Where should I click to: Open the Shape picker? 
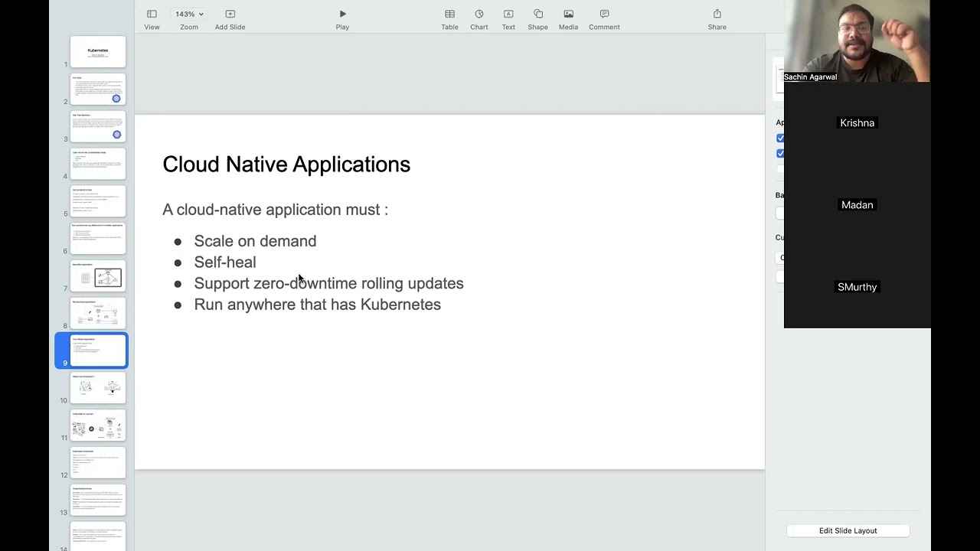click(x=537, y=14)
